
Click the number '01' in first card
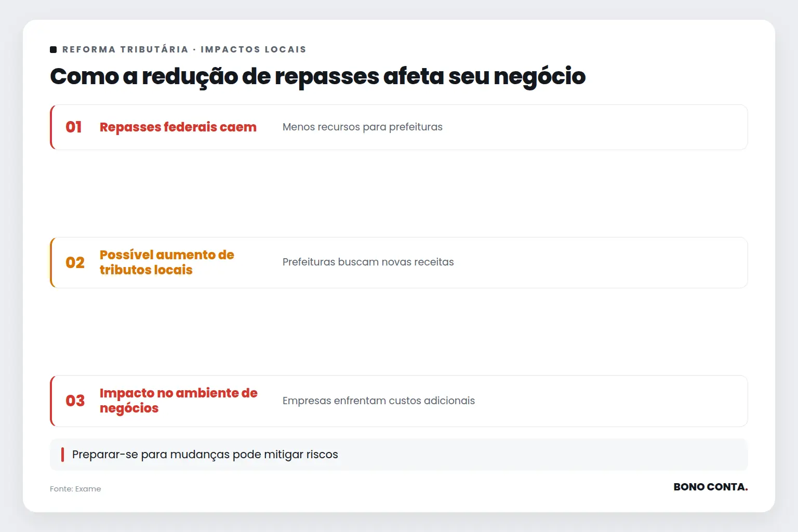tap(74, 127)
